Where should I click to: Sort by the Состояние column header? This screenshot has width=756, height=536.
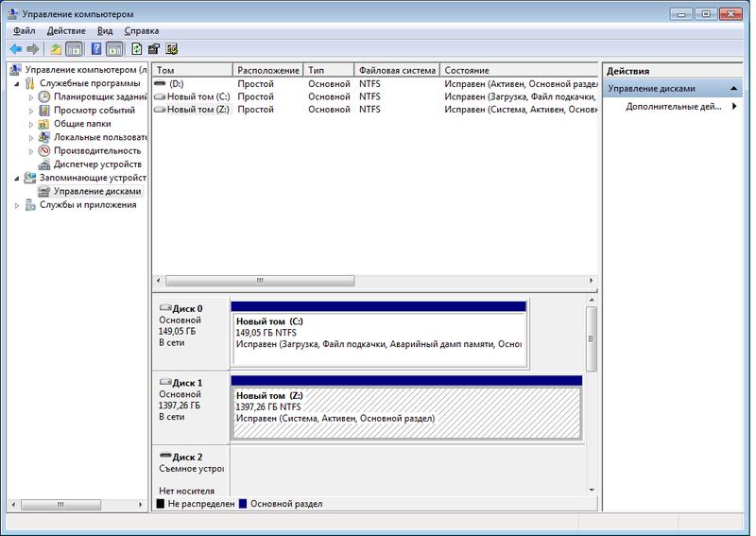tap(519, 71)
